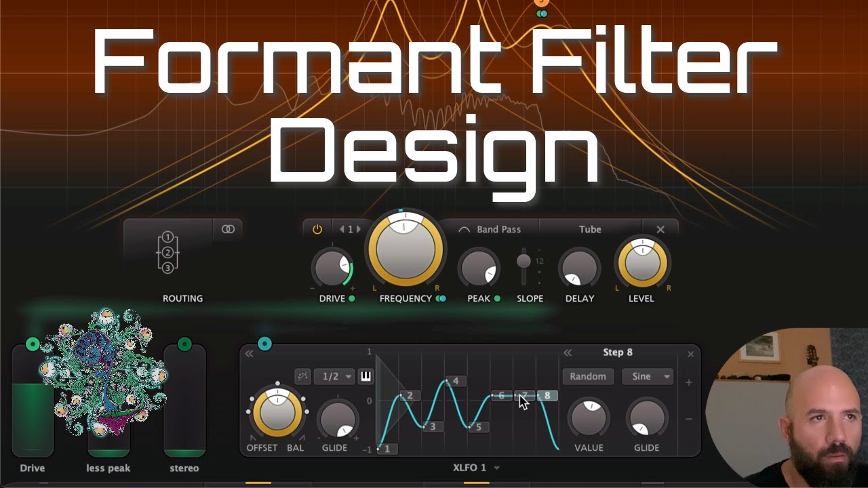This screenshot has height=488, width=868.
Task: Select step 8 in the XLFO
Action: tap(547, 396)
